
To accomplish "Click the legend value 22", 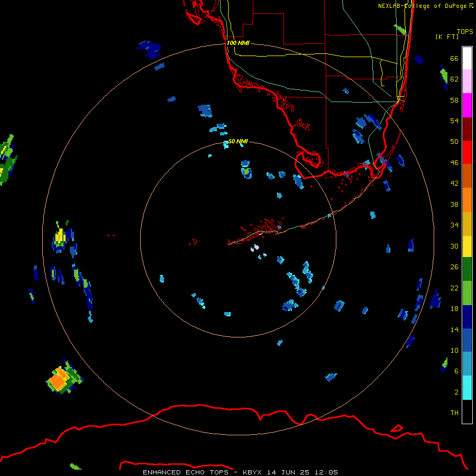I will tap(454, 288).
